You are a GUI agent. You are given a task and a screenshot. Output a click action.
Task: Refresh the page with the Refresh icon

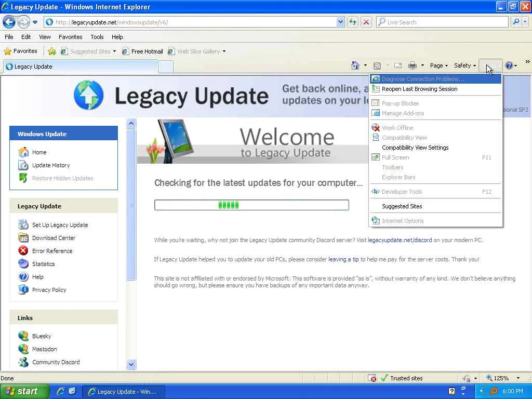[353, 22]
